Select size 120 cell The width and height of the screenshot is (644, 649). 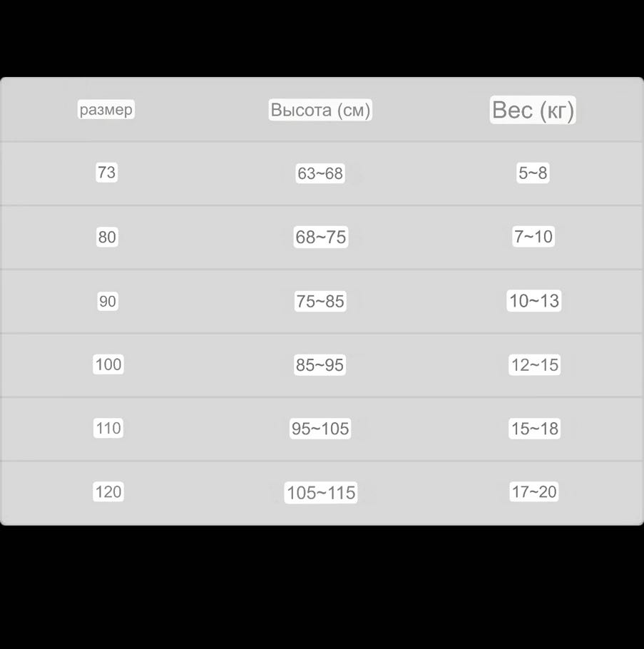[108, 491]
